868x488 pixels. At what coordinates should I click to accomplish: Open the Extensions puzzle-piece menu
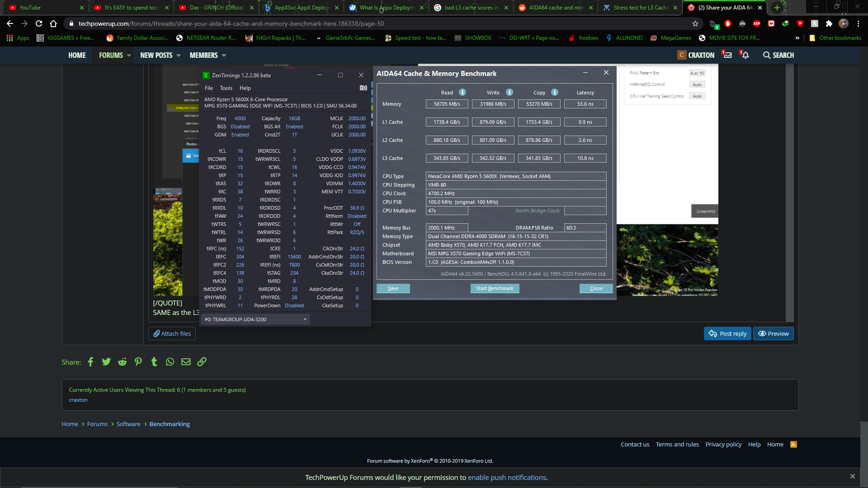click(x=829, y=23)
